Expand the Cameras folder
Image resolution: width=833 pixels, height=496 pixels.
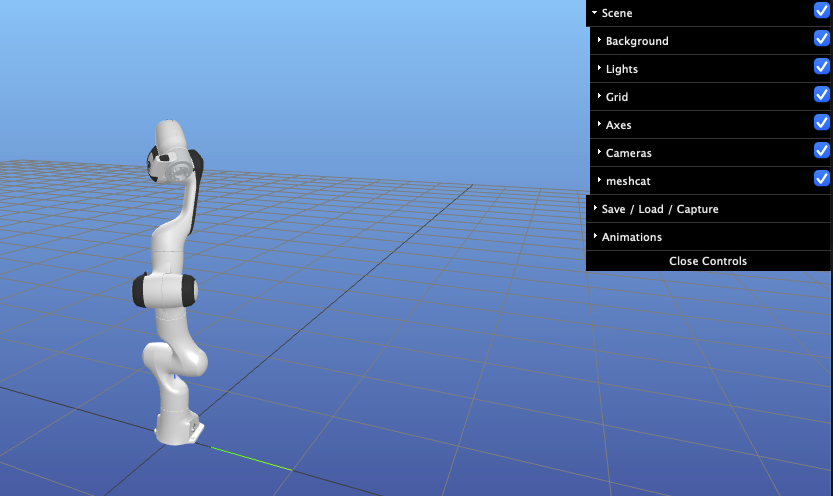coord(628,153)
